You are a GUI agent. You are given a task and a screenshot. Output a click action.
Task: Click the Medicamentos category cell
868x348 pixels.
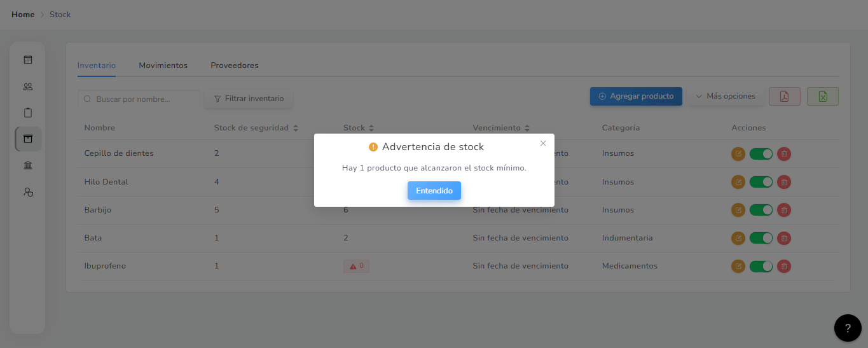pyautogui.click(x=630, y=266)
